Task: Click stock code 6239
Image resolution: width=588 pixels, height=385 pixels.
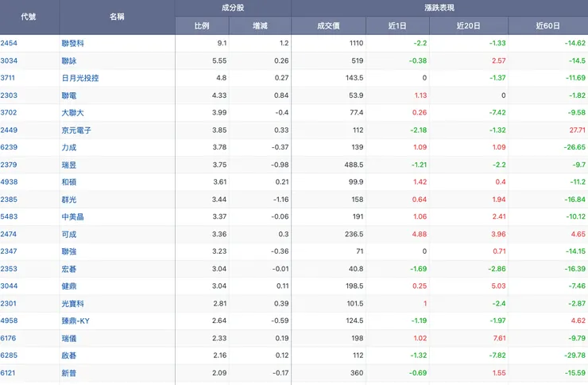Action: 9,147
